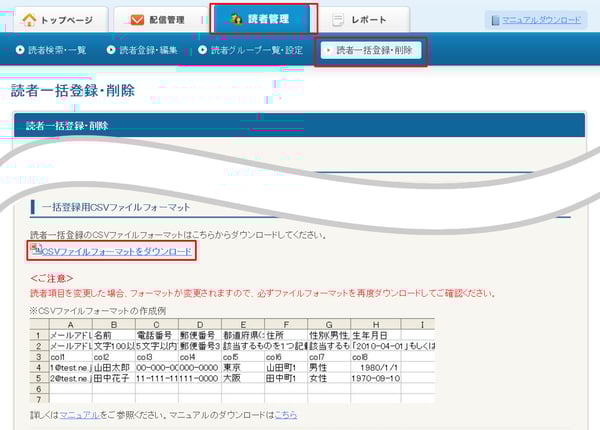Click the CSVファイルフォーマットをダウンロード link
Screen dimensions: 600x430
[x=116, y=251]
